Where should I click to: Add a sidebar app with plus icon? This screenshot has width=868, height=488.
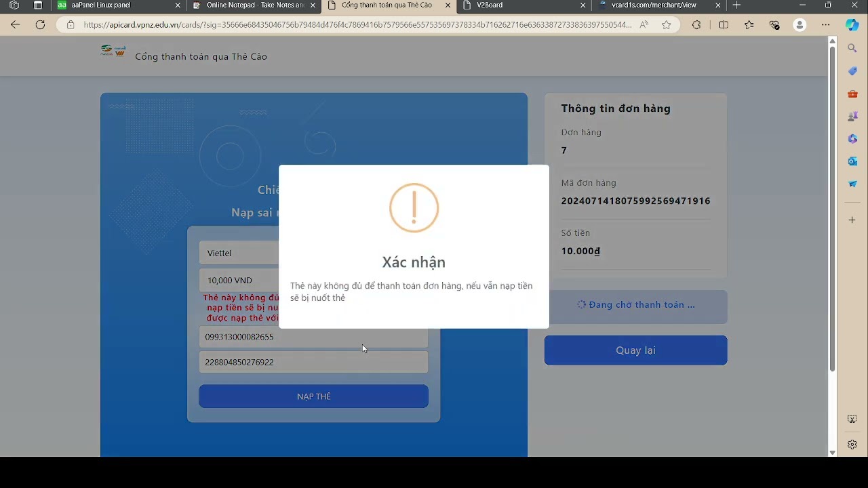852,220
